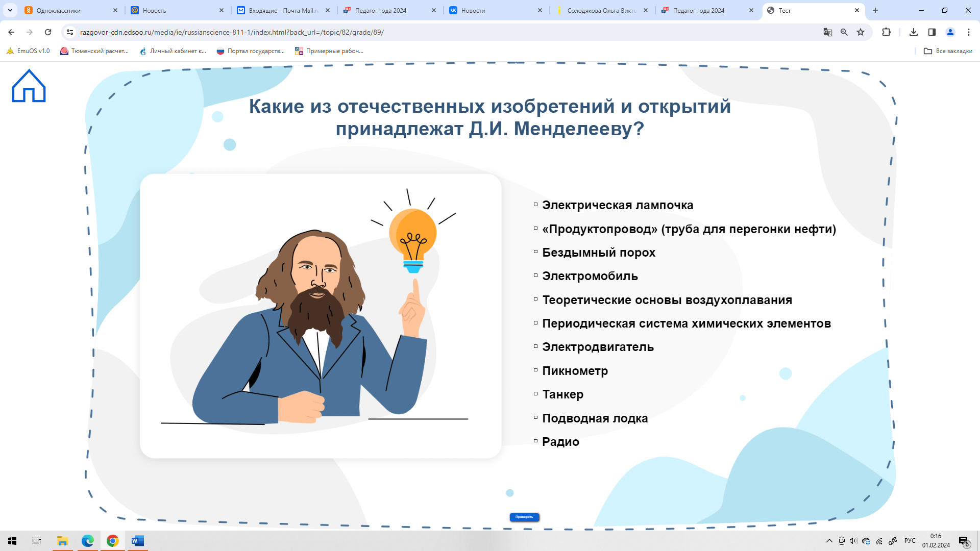This screenshot has width=980, height=551.
Task: Open the taskbar clock and date
Action: coord(936,541)
